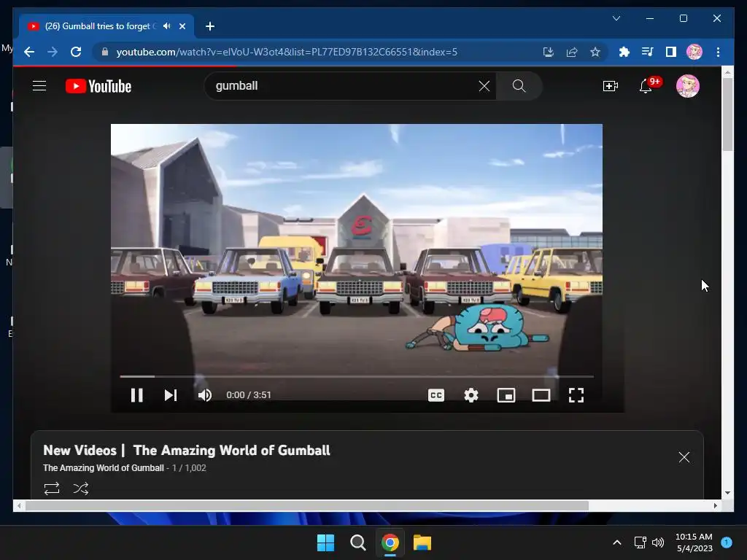Open the Windows Start menu
Image resolution: width=747 pixels, height=560 pixels.
[x=326, y=542]
